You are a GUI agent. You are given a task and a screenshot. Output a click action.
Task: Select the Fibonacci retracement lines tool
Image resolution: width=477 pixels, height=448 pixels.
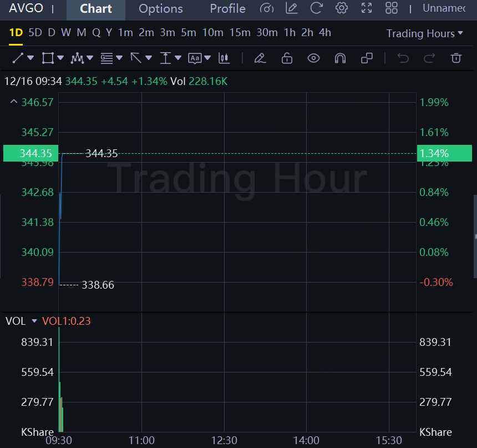pos(106,58)
